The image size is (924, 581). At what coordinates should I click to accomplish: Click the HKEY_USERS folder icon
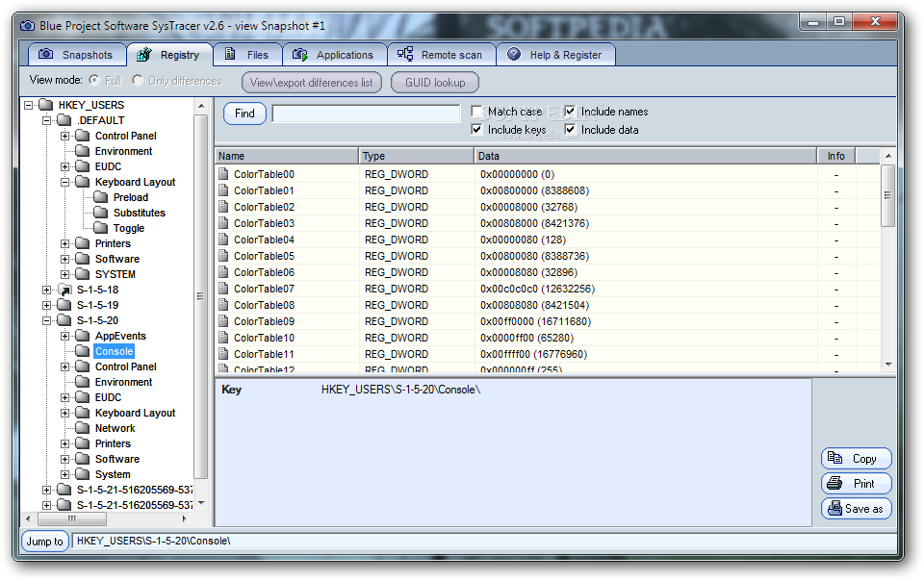[x=46, y=105]
